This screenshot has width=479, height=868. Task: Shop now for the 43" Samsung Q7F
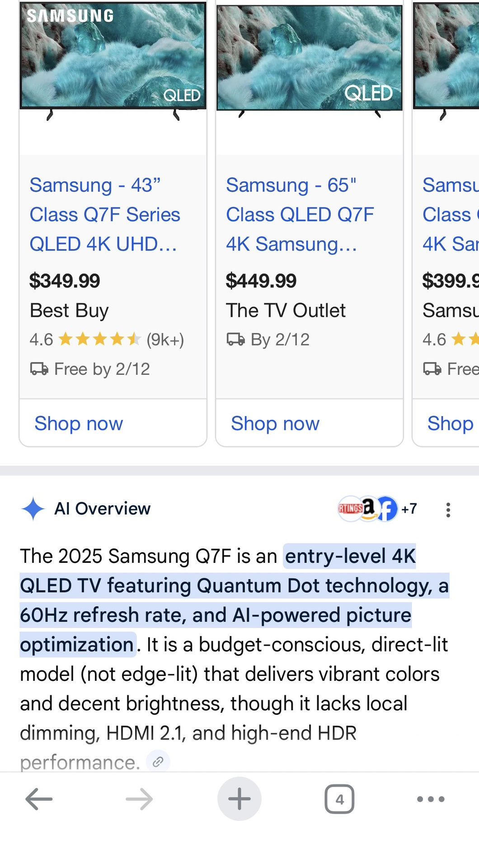click(x=79, y=424)
